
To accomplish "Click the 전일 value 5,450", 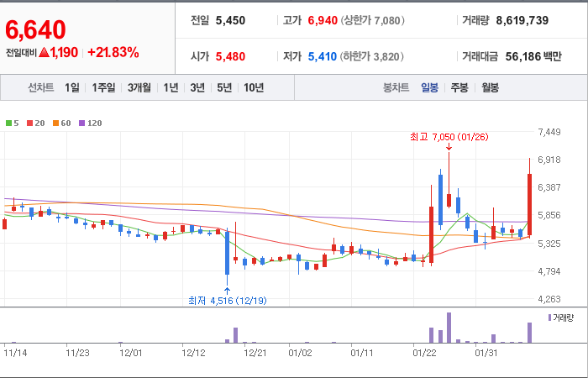I will pos(230,20).
